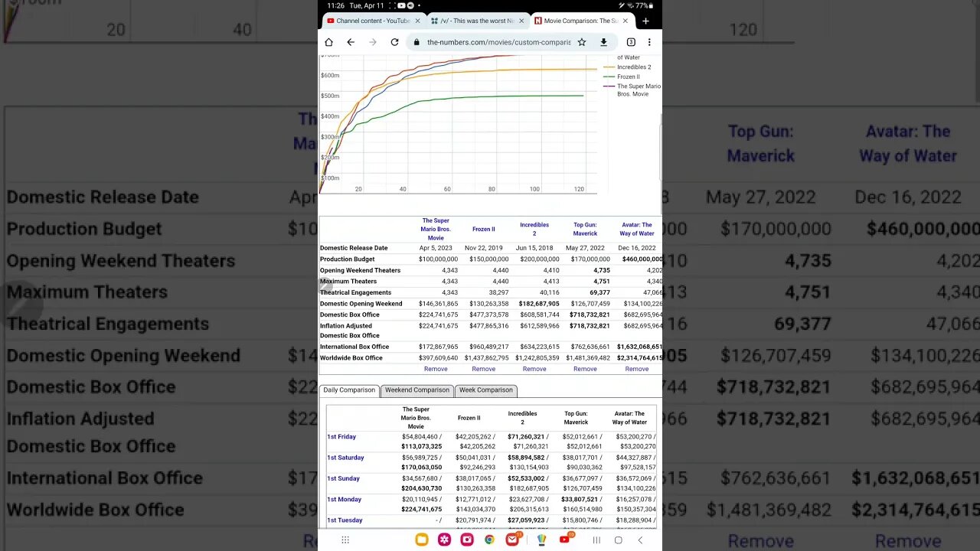Open Avatar: The Way of Water header link
The height and width of the screenshot is (551, 980).
pyautogui.click(x=637, y=229)
